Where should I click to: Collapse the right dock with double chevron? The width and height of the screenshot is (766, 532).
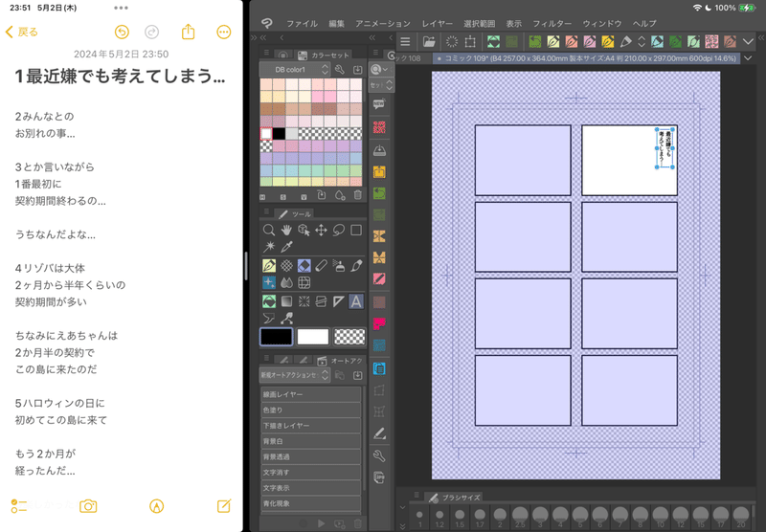coord(761,37)
